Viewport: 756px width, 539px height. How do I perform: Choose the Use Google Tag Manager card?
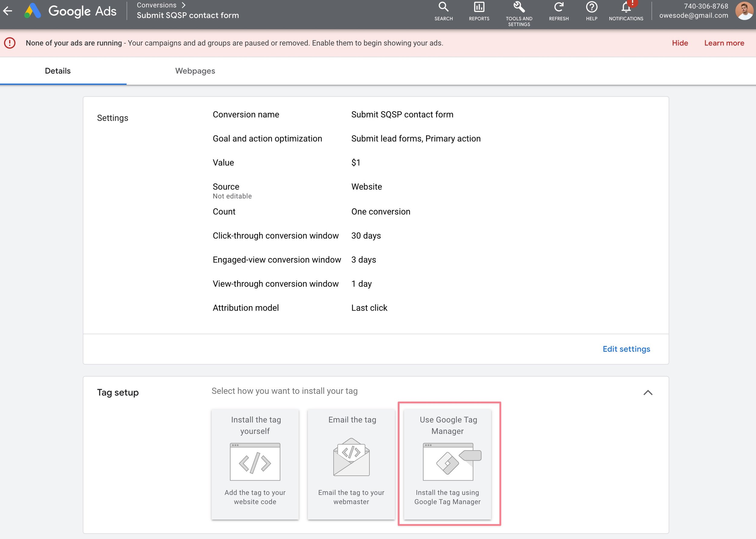[x=447, y=464]
